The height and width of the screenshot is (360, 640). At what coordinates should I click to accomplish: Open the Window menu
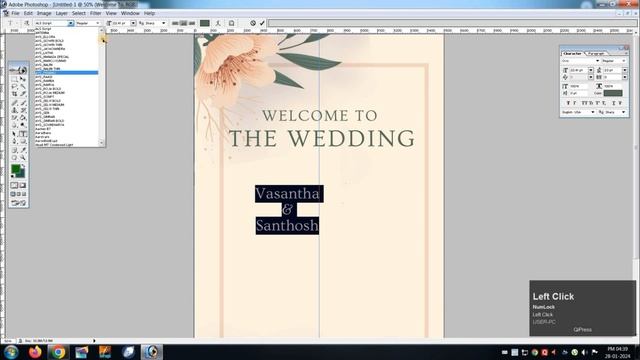pyautogui.click(x=130, y=13)
